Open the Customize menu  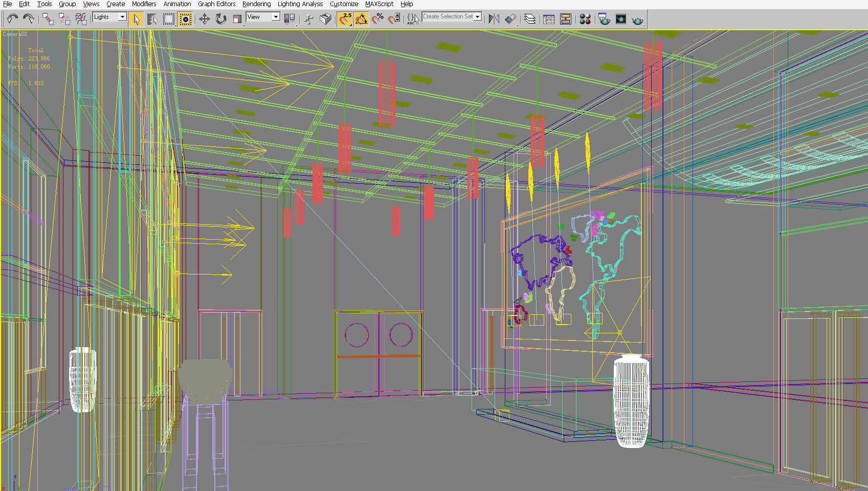tap(344, 4)
